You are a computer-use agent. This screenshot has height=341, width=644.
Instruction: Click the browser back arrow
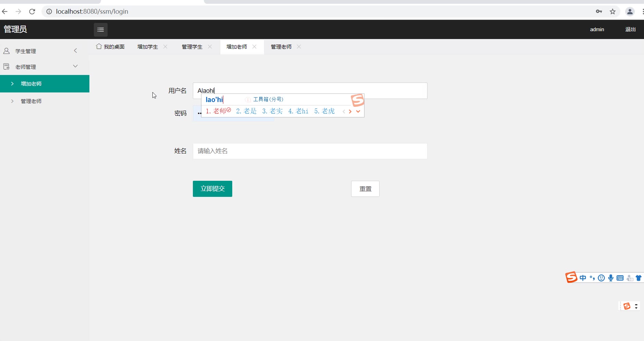[x=5, y=11]
